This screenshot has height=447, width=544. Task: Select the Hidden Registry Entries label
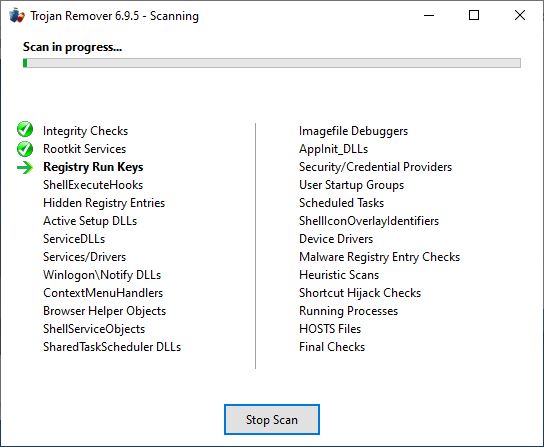point(104,203)
